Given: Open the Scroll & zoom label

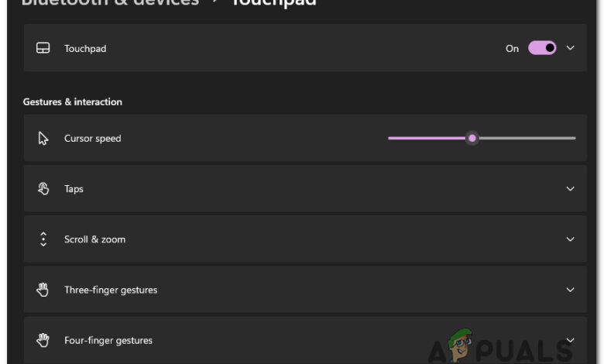Looking at the screenshot, I should pos(94,239).
